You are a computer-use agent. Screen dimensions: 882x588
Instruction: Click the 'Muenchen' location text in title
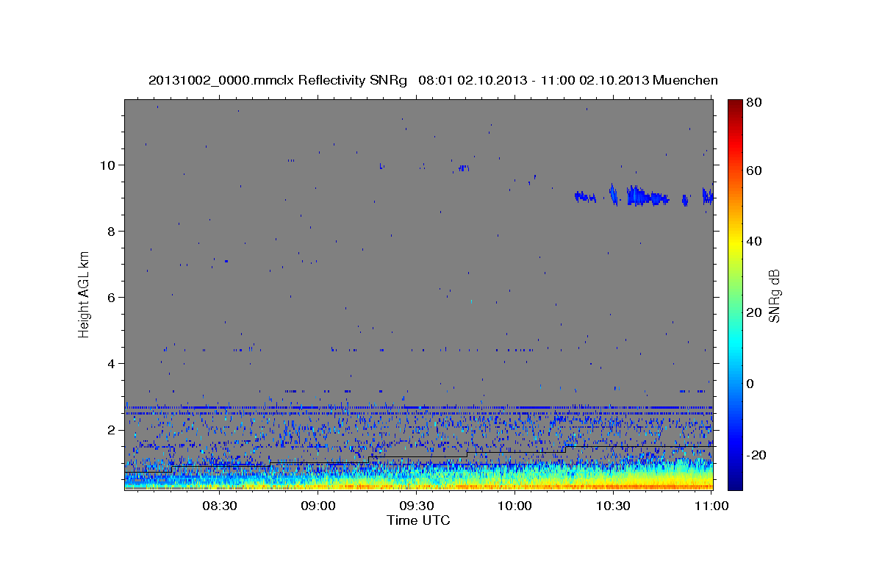[684, 80]
